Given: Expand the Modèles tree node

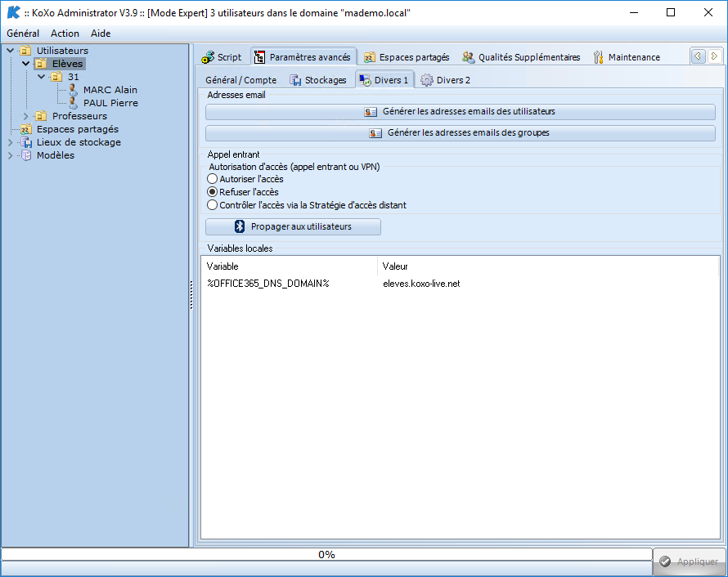Looking at the screenshot, I should [x=10, y=155].
